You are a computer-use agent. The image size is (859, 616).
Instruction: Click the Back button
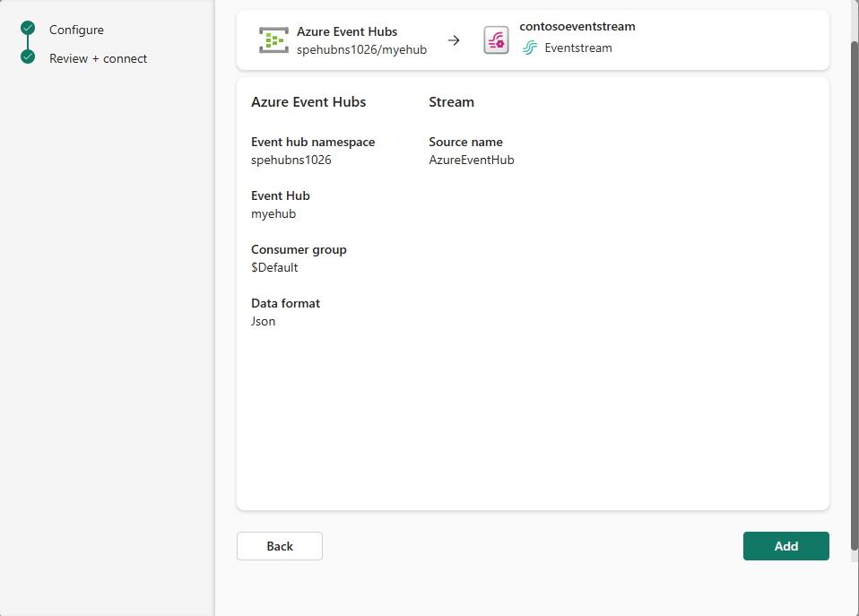(280, 546)
